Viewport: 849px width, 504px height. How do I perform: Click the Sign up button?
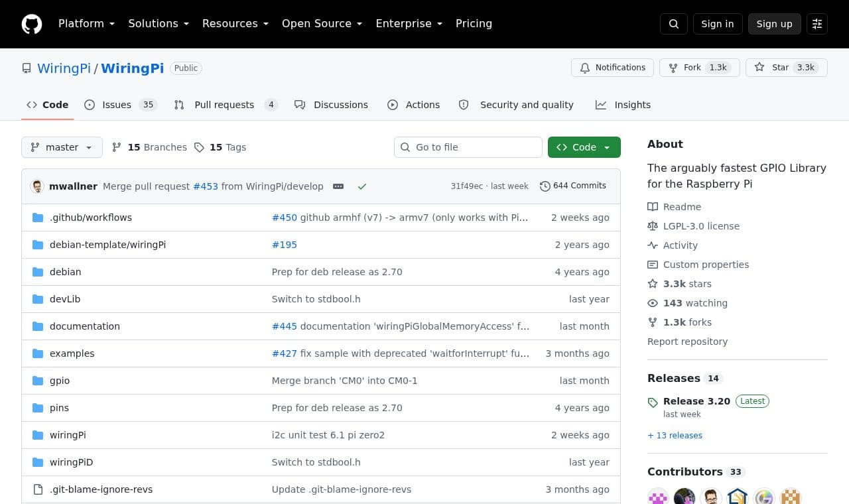tap(775, 24)
